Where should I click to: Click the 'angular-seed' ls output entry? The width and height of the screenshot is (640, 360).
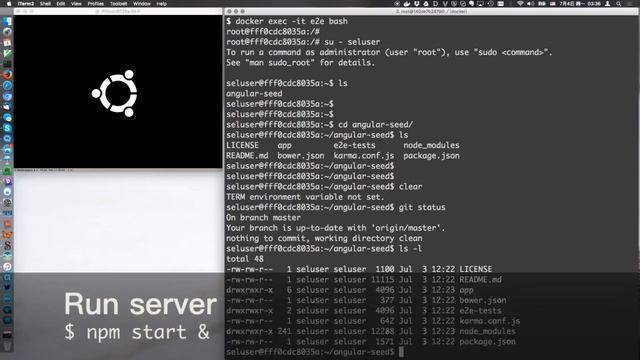coord(254,94)
